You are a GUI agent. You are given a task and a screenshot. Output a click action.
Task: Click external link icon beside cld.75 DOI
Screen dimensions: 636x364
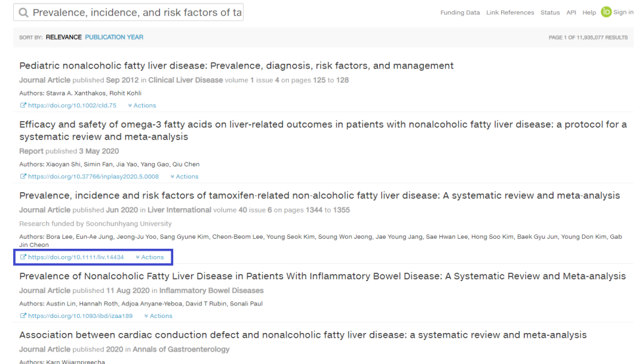point(23,105)
